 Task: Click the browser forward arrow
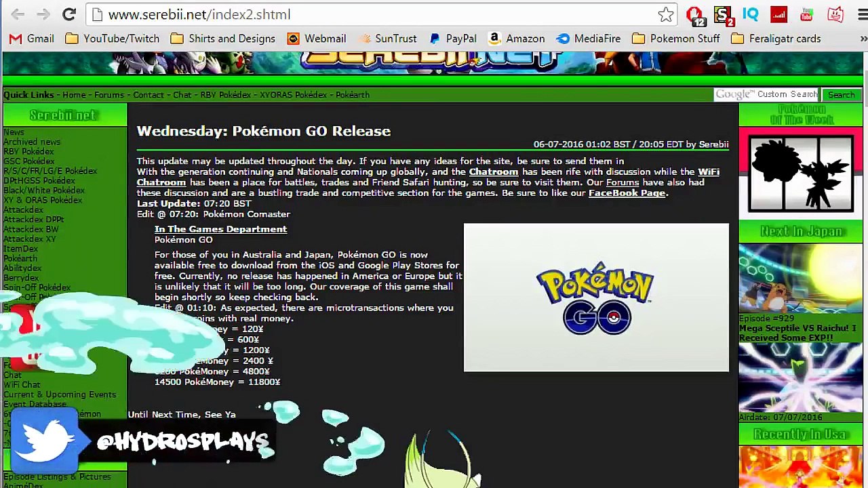pyautogui.click(x=43, y=14)
